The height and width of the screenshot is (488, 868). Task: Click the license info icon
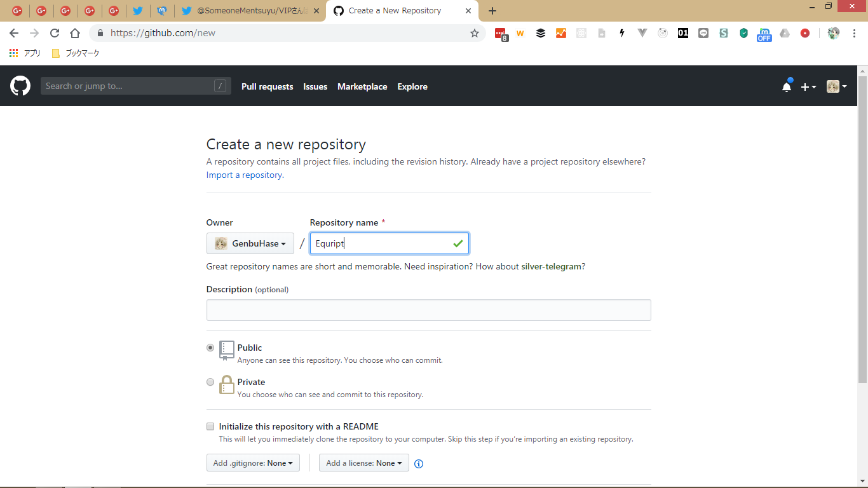click(x=419, y=464)
